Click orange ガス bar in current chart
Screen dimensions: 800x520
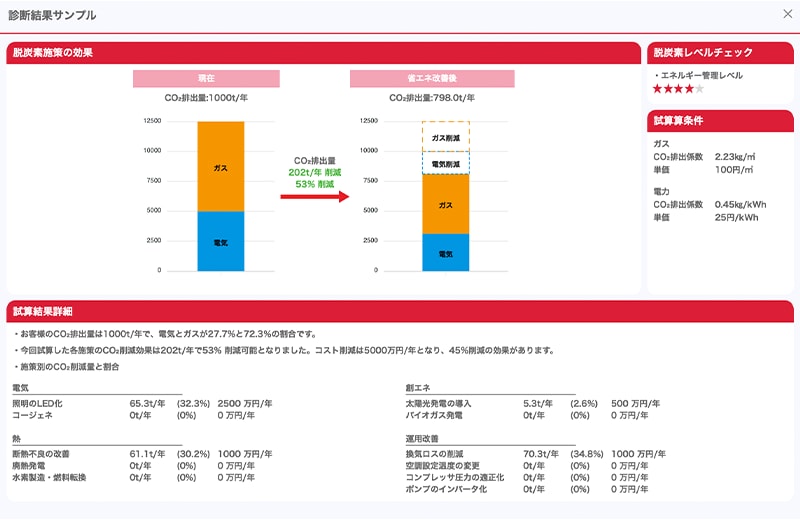click(x=220, y=166)
